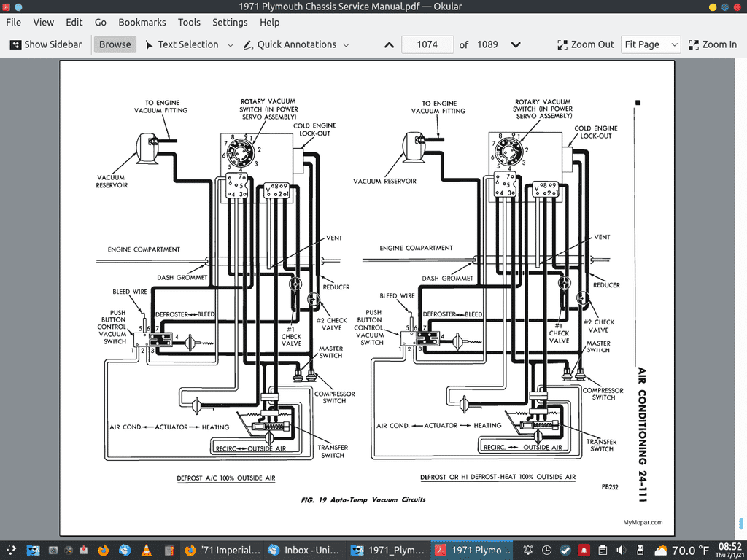
Task: Open the Bookmarks menu
Action: point(142,22)
